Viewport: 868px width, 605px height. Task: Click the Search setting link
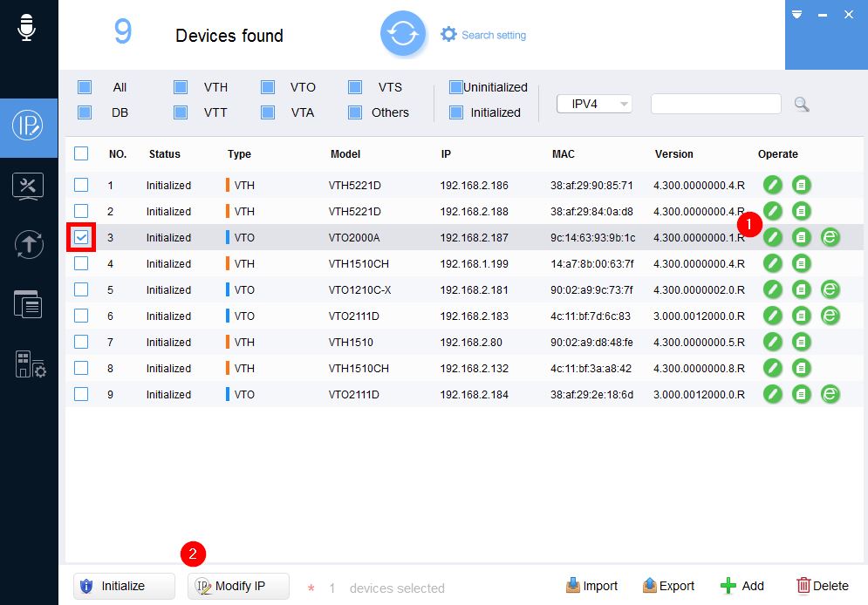(x=494, y=35)
